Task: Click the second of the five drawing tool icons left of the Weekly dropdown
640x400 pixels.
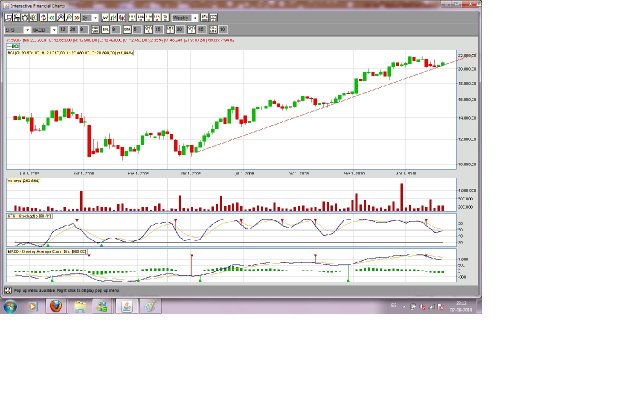Action: tap(140, 18)
